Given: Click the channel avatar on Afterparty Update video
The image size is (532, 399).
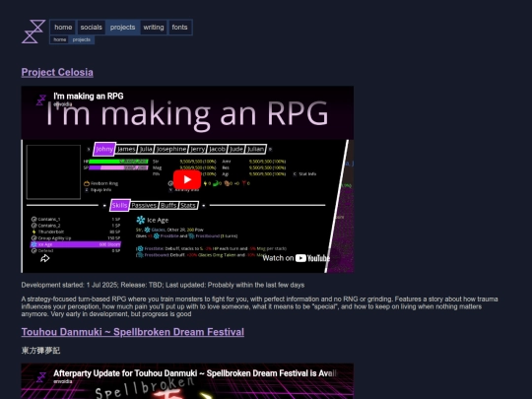Looking at the screenshot, I should [41, 377].
